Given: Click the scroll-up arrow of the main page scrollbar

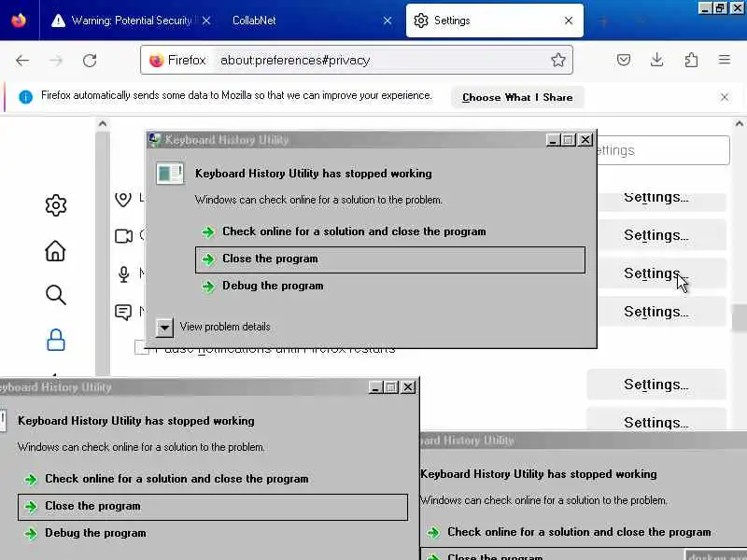Looking at the screenshot, I should (739, 124).
